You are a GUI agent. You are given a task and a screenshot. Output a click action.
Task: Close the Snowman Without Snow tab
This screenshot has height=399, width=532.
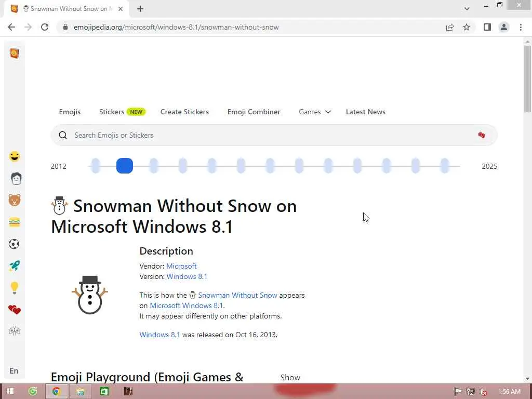(x=121, y=9)
